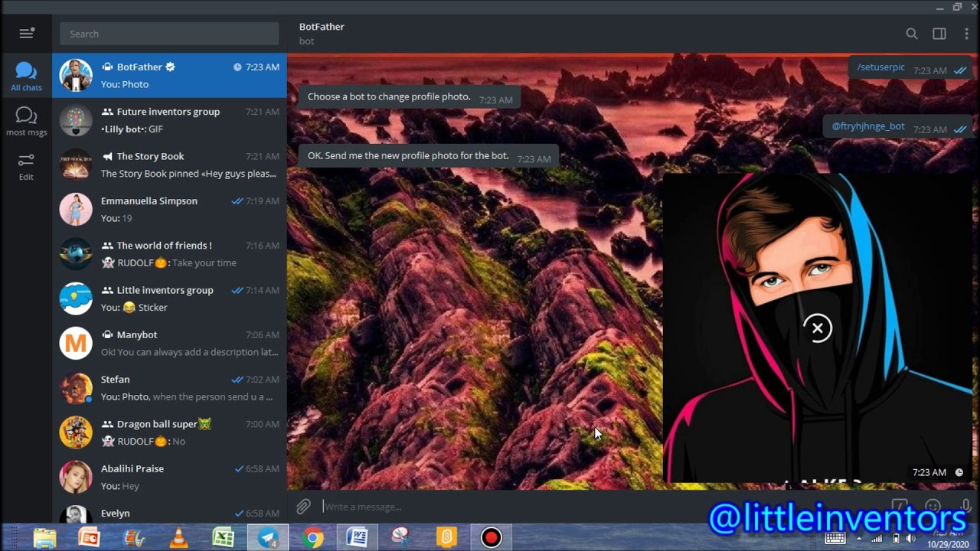
Task: Switch to Google Chrome in the taskbar
Action: (312, 538)
